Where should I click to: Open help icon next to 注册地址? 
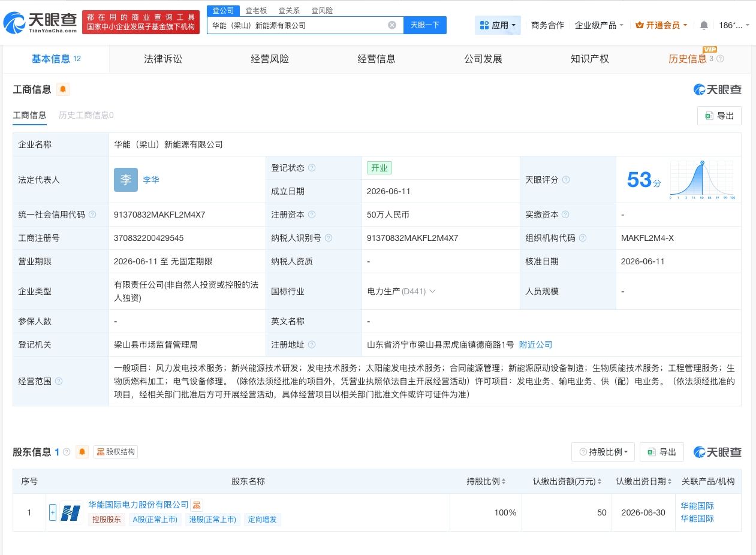[x=312, y=345]
